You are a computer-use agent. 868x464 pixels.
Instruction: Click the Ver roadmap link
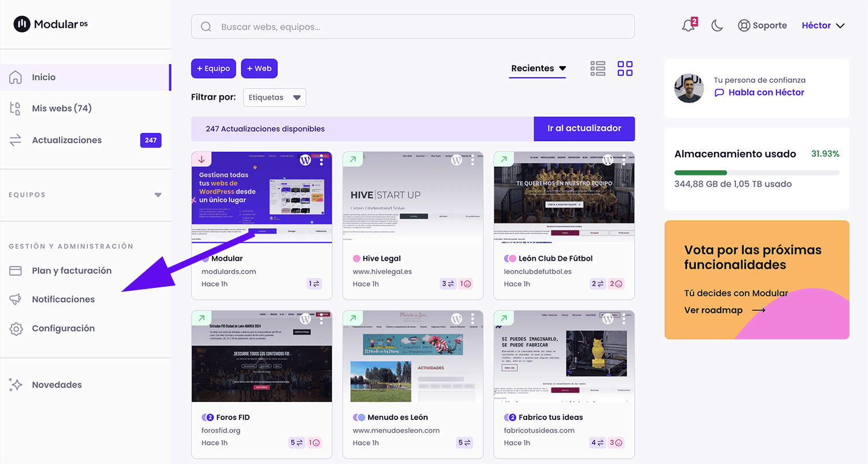(x=724, y=310)
